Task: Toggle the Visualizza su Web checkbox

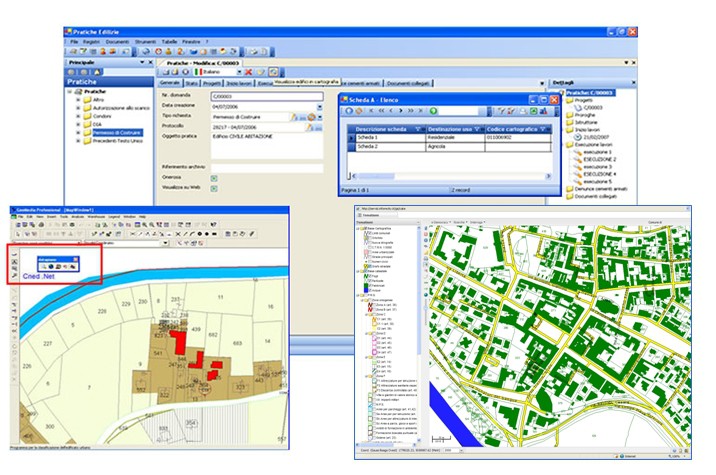Action: click(214, 187)
